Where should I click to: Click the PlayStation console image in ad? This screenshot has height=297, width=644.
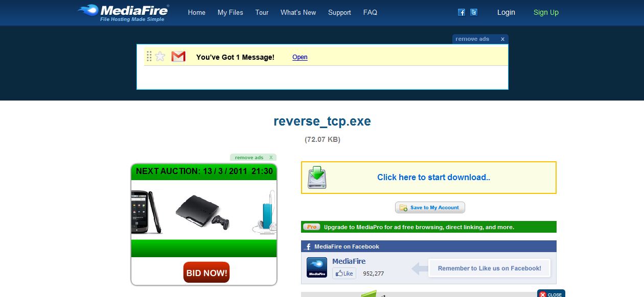click(202, 212)
